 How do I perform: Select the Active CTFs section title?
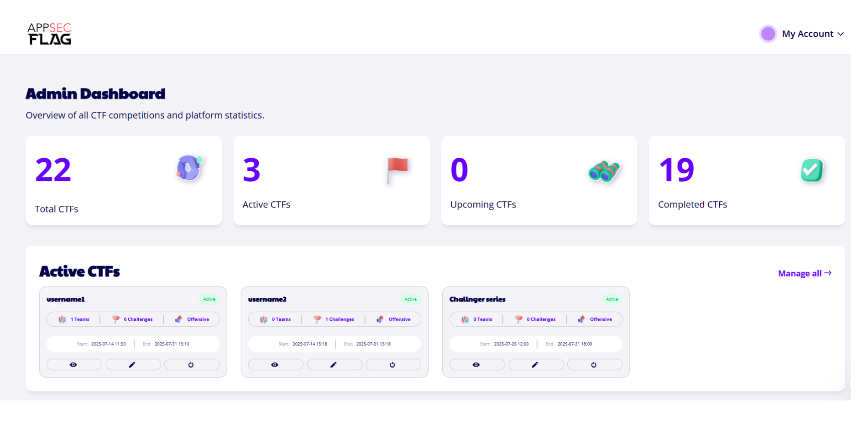pyautogui.click(x=79, y=271)
